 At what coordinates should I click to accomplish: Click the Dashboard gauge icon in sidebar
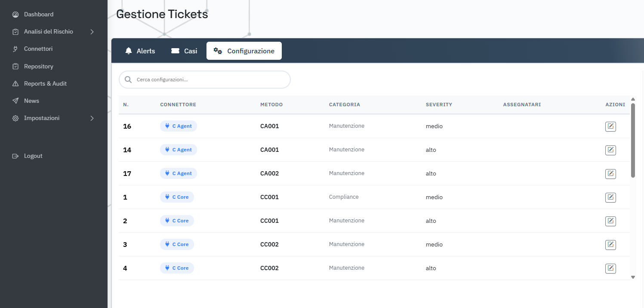pyautogui.click(x=15, y=15)
